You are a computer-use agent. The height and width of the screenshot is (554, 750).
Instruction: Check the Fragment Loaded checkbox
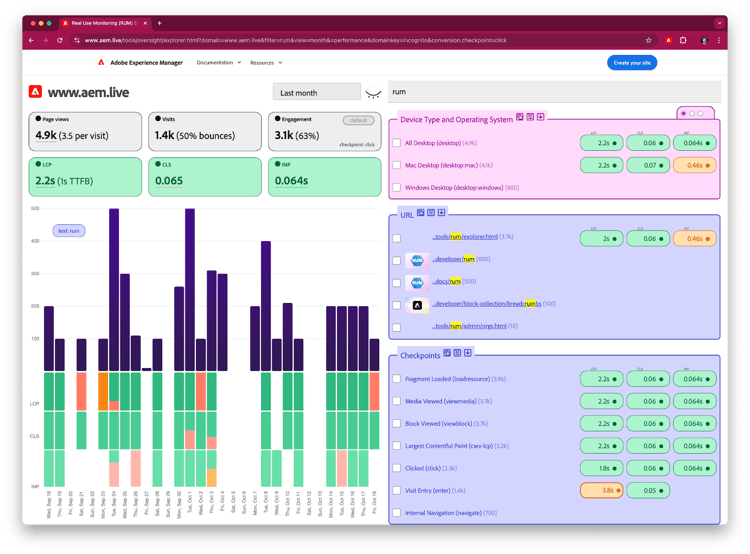pyautogui.click(x=397, y=379)
